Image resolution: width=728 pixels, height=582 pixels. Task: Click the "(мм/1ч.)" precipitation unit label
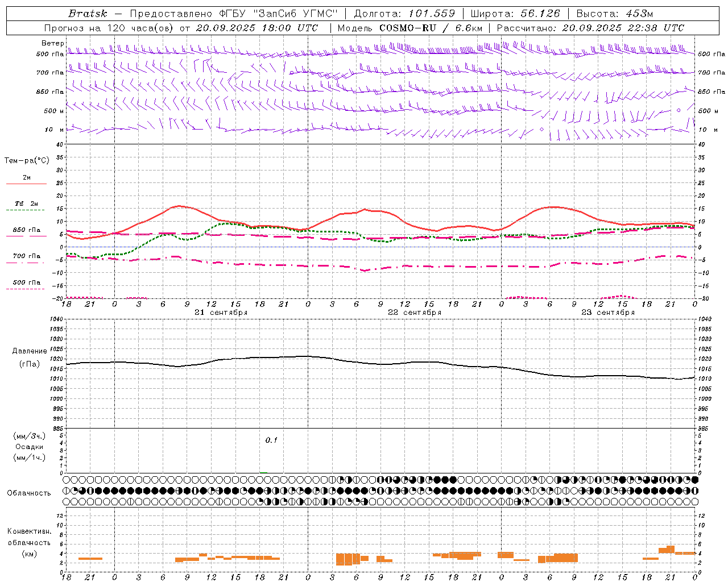coord(30,458)
